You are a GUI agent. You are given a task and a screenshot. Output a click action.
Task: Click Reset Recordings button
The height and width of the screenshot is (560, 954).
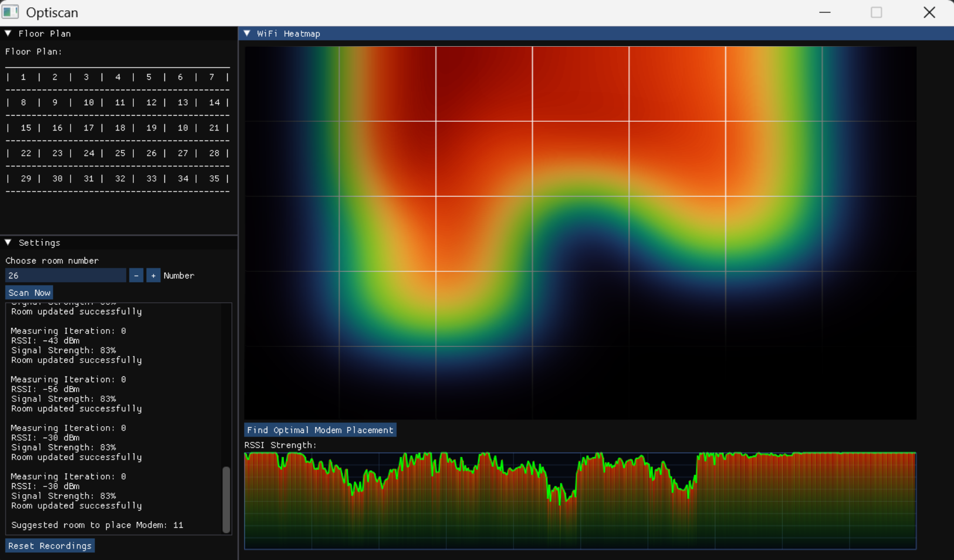pyautogui.click(x=50, y=545)
